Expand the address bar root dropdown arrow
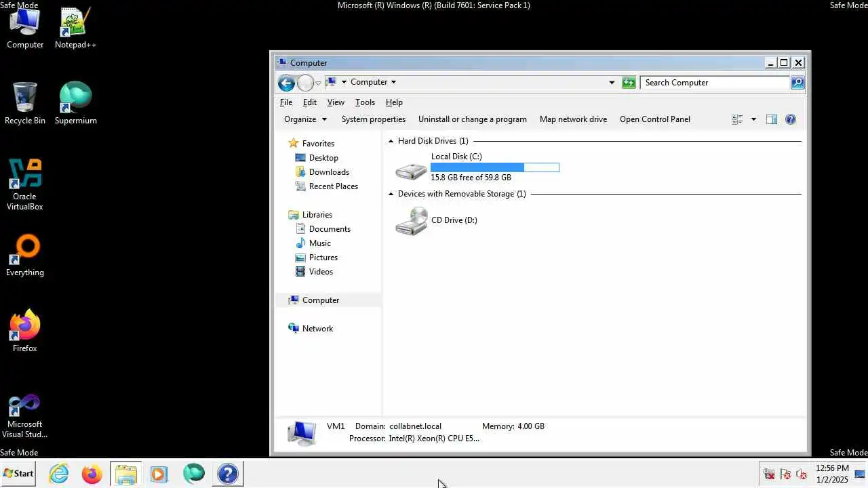868x488 pixels. click(x=344, y=82)
